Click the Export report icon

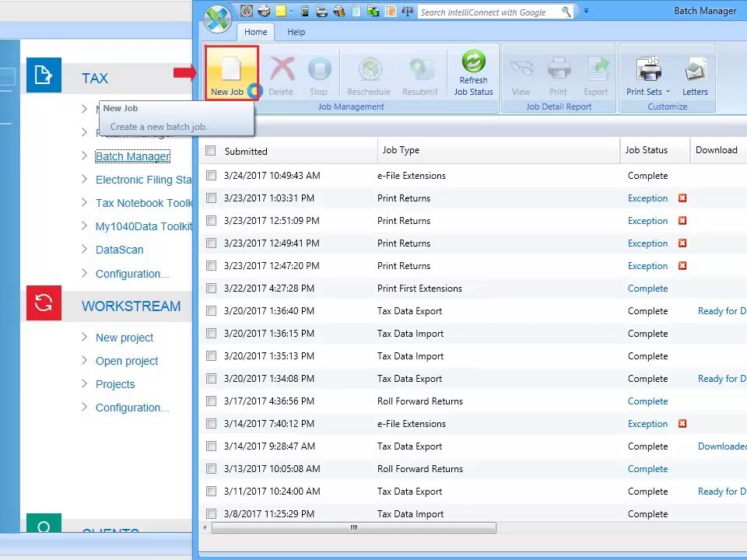click(x=598, y=69)
